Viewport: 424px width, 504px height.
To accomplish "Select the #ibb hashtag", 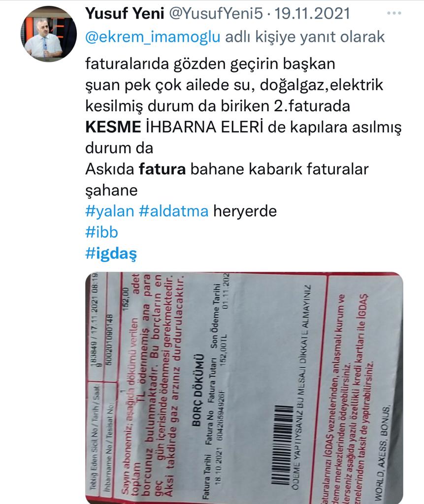I will tap(101, 232).
